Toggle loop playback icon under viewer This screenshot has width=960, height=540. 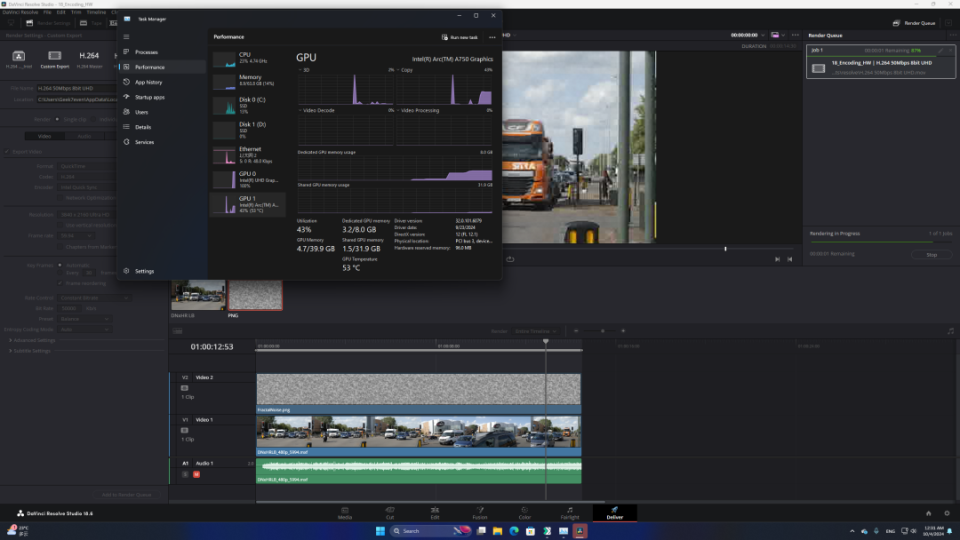[x=510, y=259]
